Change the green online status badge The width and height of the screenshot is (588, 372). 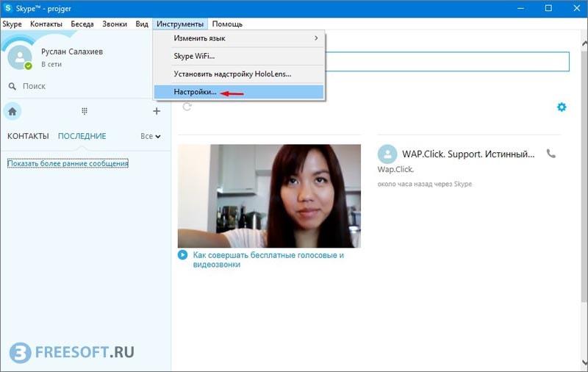pyautogui.click(x=28, y=66)
